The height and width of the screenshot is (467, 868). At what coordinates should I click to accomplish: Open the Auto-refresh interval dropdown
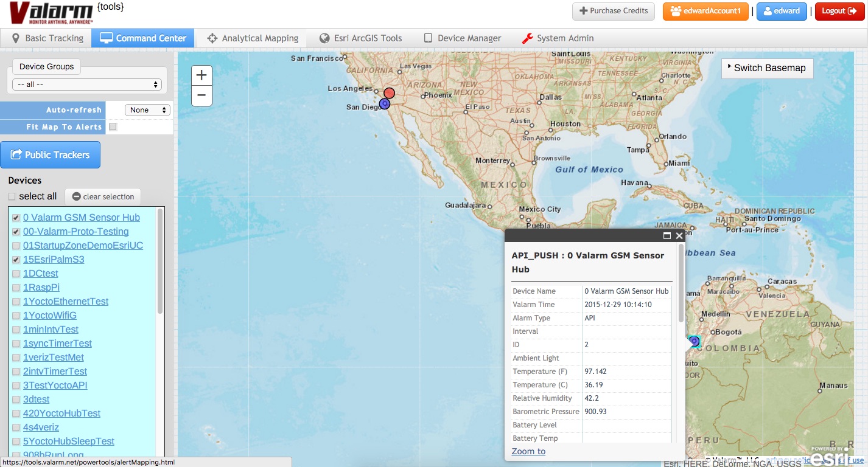pyautogui.click(x=147, y=110)
